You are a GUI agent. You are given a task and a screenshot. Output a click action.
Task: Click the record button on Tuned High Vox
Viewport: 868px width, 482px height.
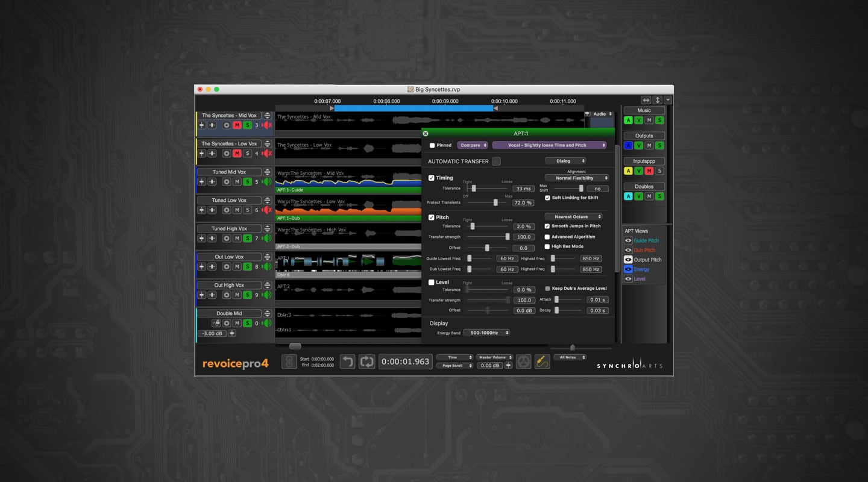pos(227,239)
